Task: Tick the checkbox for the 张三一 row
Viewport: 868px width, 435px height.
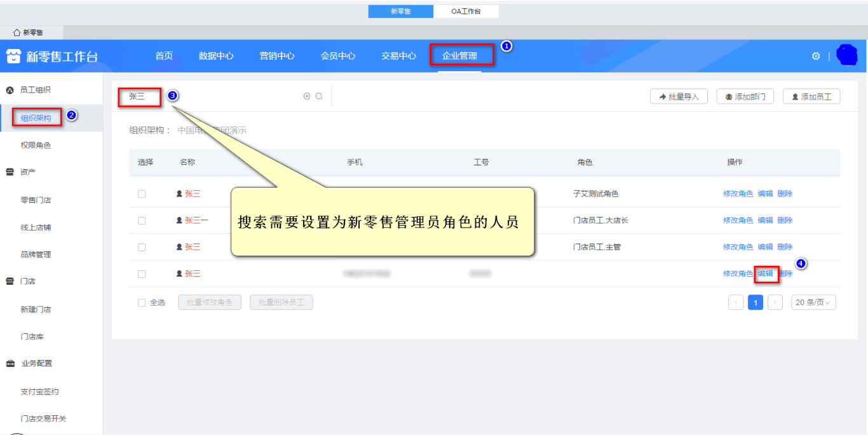Action: click(x=142, y=221)
